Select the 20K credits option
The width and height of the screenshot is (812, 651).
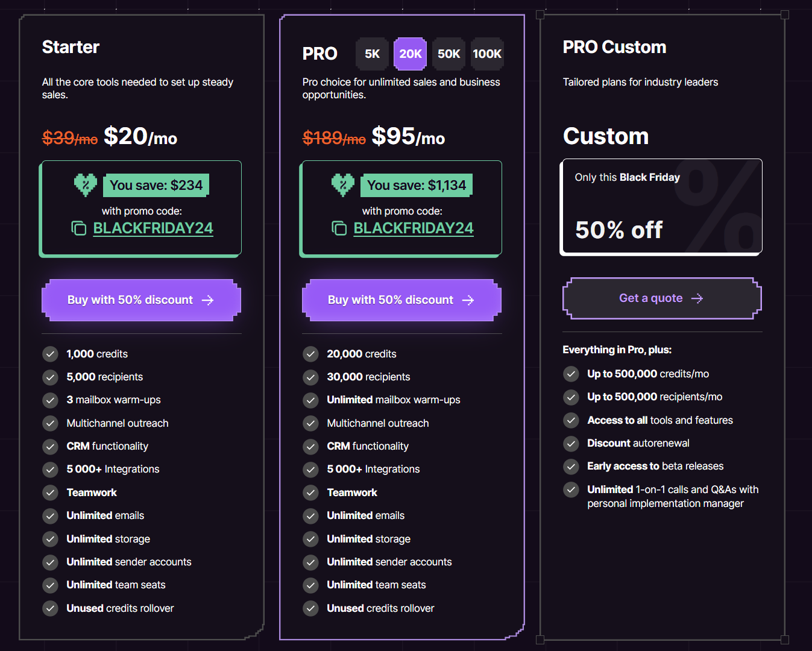pyautogui.click(x=411, y=54)
